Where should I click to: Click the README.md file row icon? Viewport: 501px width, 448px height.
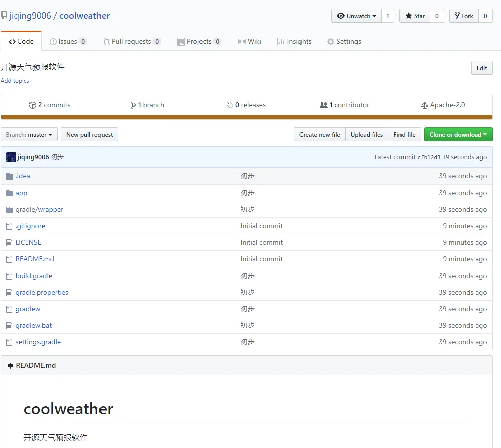[x=9, y=259]
